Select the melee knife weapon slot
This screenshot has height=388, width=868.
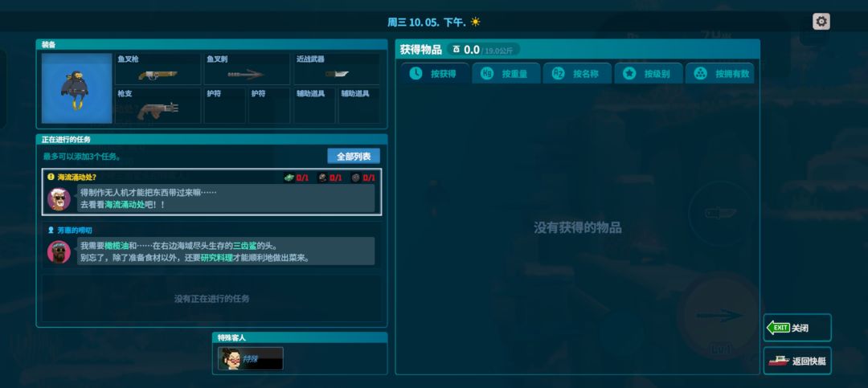337,69
